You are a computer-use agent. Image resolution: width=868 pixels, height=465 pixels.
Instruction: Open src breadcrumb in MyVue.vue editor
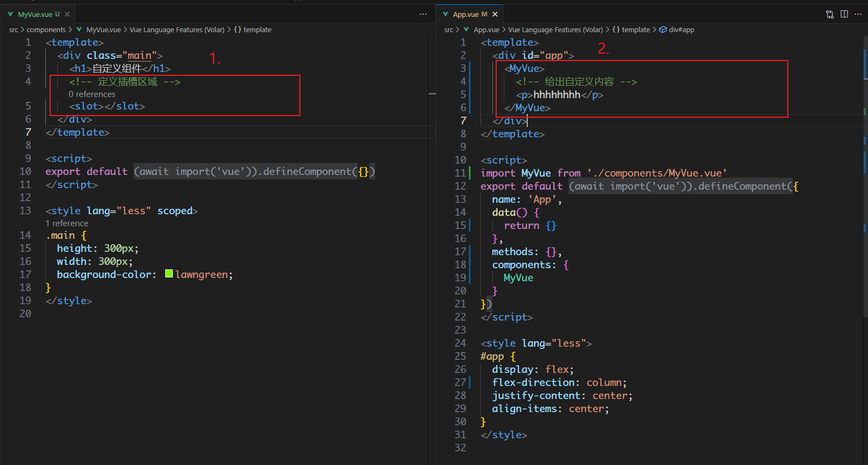pyautogui.click(x=14, y=29)
